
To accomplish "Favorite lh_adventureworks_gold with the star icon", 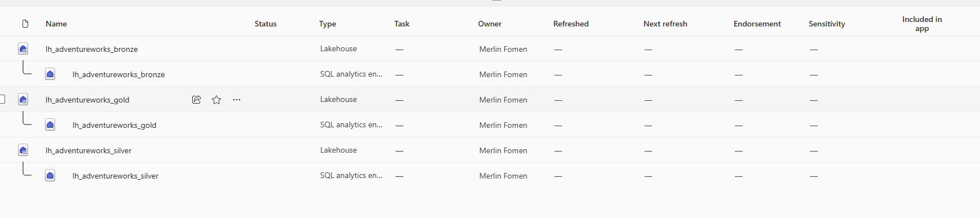I will [x=216, y=100].
